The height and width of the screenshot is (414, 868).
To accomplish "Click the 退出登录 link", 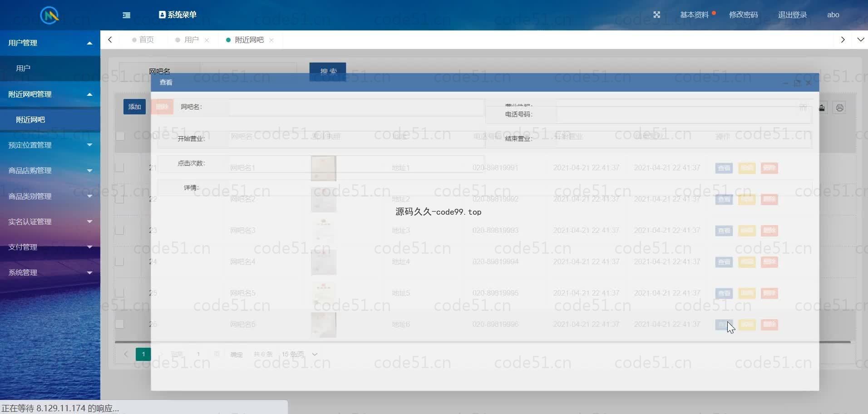I will click(x=792, y=15).
